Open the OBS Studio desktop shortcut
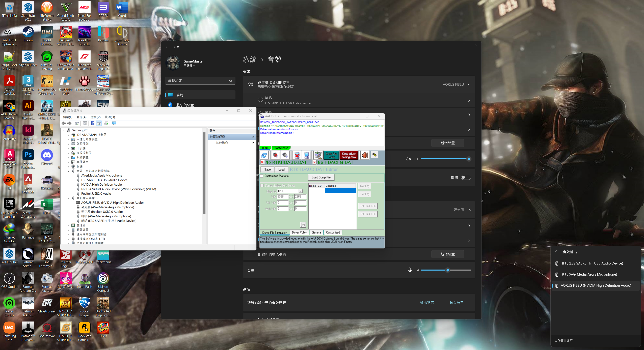The image size is (644, 350). point(9,281)
